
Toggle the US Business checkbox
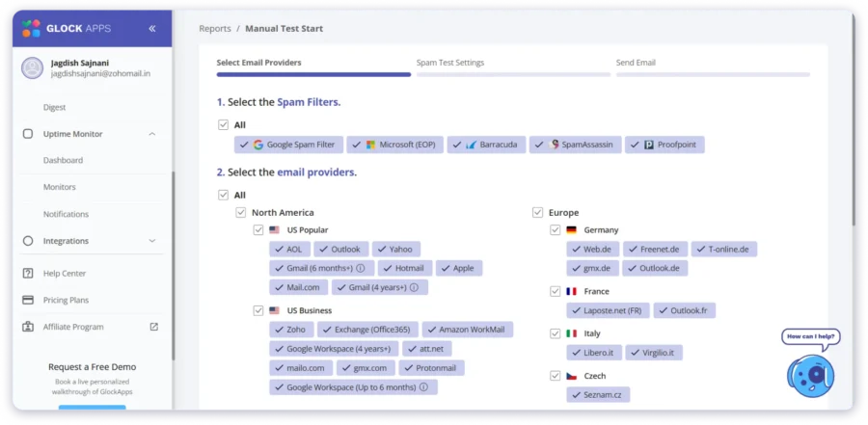click(258, 310)
